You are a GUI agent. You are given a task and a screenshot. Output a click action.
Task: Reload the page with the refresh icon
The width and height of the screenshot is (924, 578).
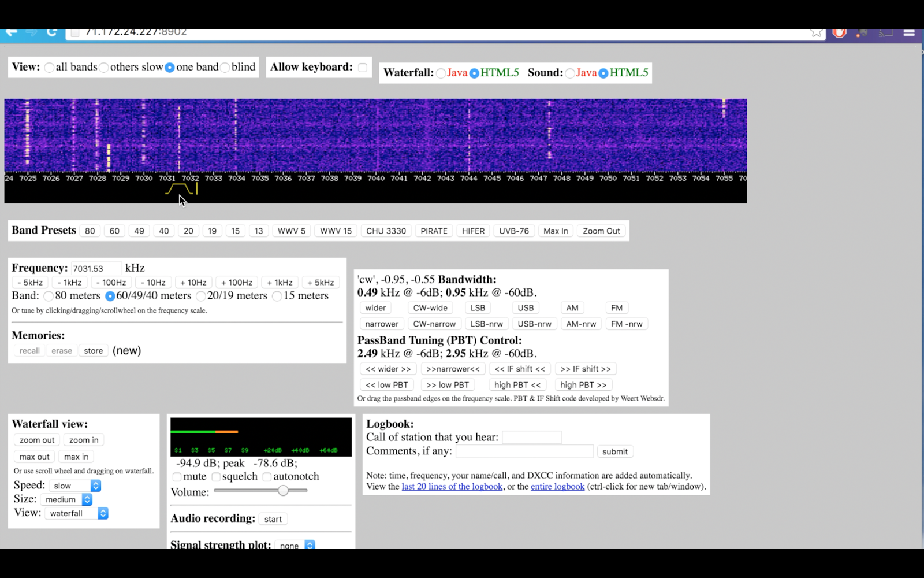tap(52, 32)
